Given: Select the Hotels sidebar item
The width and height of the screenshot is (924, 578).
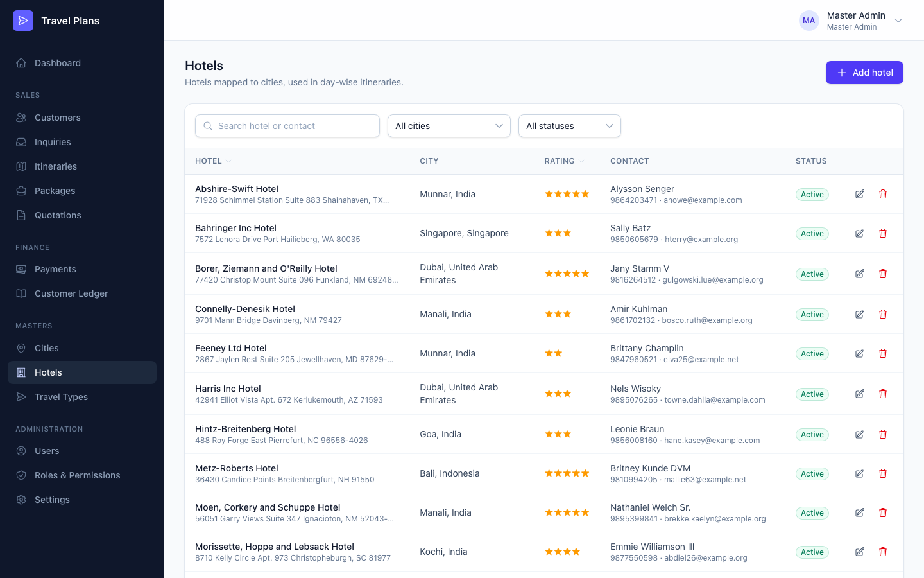Looking at the screenshot, I should pos(82,372).
